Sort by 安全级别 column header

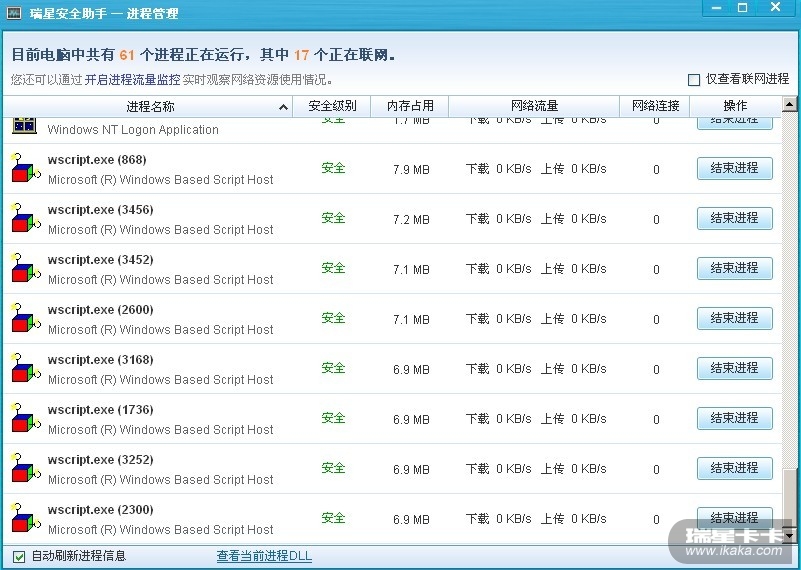click(x=332, y=106)
